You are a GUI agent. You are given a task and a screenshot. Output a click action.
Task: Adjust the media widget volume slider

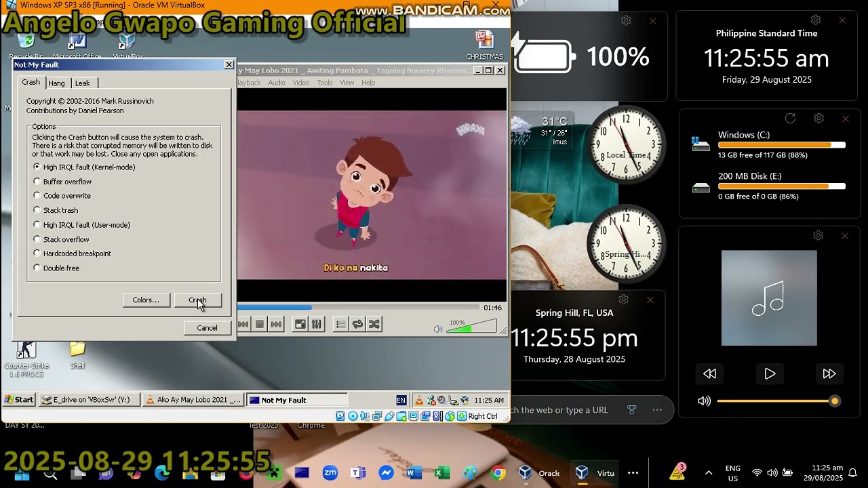(x=778, y=401)
